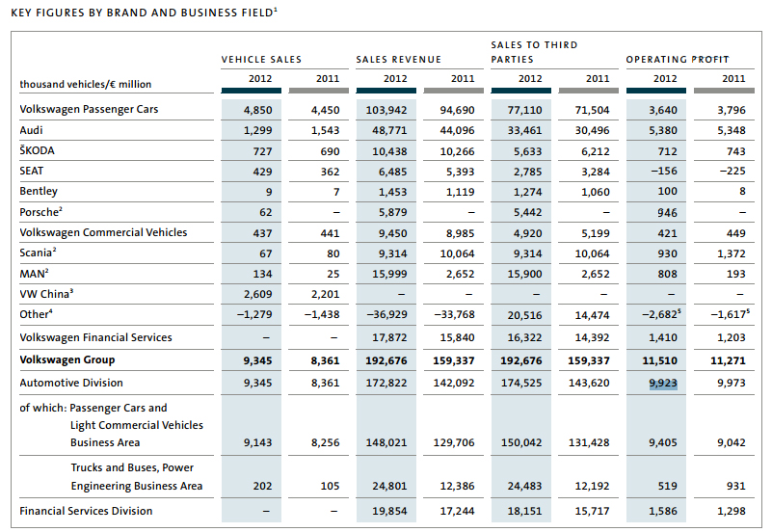This screenshot has height=532, width=772.
Task: Click the 'Automotive Division' row label
Action: 71,383
